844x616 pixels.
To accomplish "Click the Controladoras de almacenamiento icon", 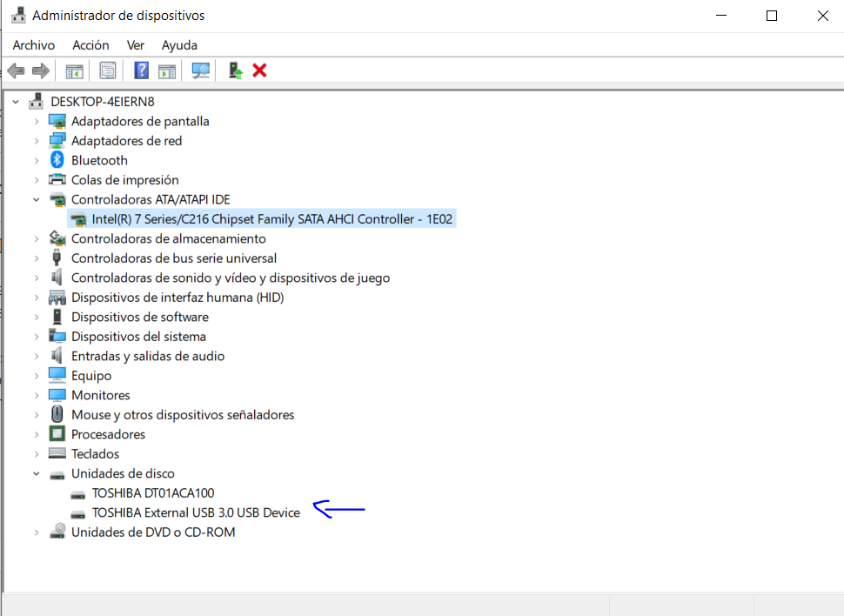I will [57, 238].
